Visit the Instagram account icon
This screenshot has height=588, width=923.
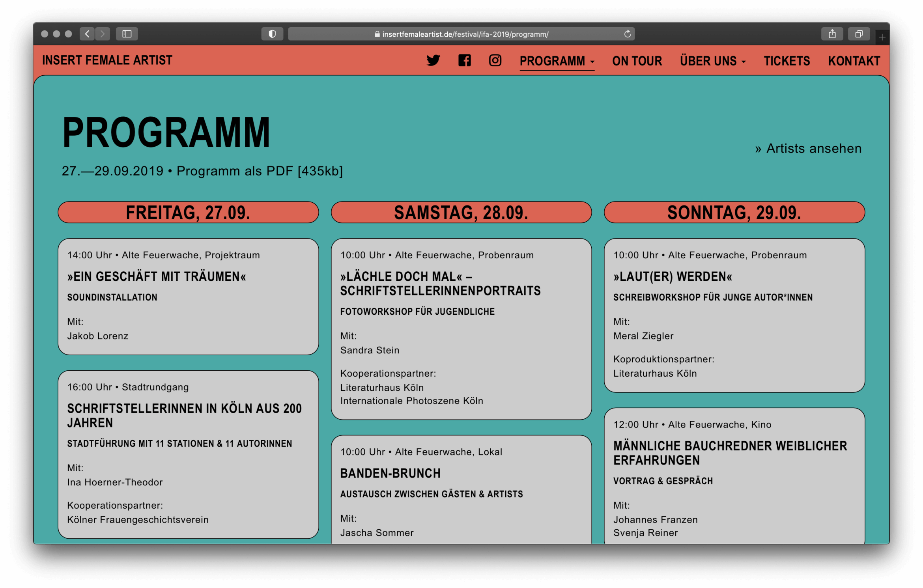coord(495,61)
